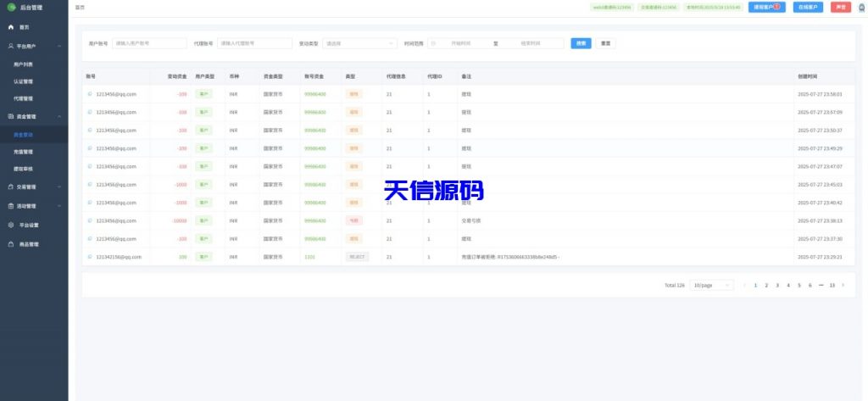
Task: Go to page 3 in the pagination
Action: pos(777,286)
